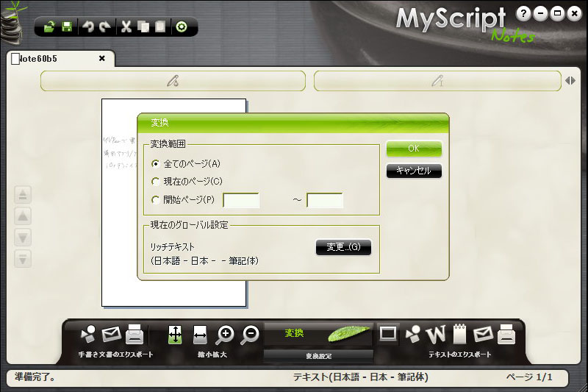The image size is (588, 392).
Task: Focus the start page number field
Action: point(241,200)
